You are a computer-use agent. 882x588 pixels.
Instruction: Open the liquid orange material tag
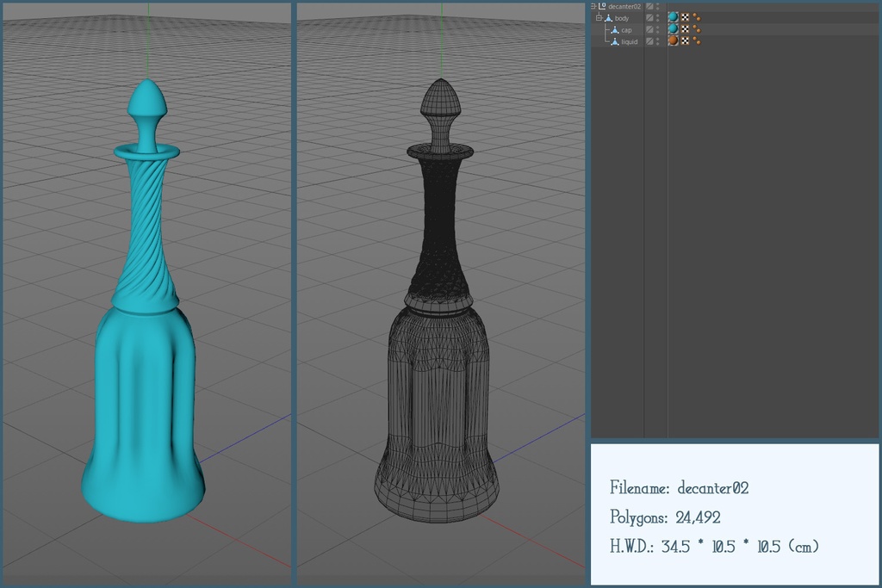click(x=673, y=40)
